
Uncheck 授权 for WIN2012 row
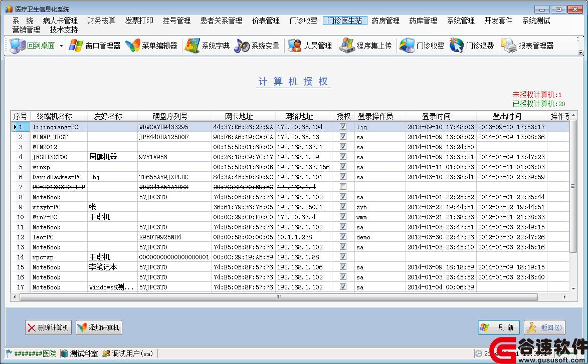(343, 147)
